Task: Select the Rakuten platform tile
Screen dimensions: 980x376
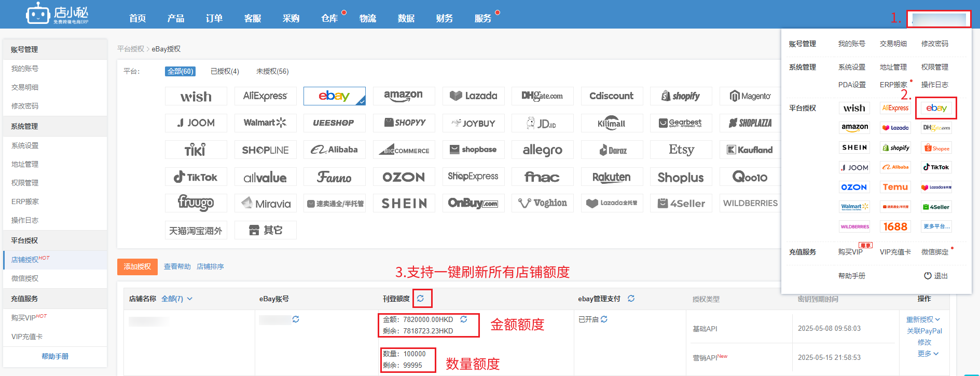Action: 612,177
